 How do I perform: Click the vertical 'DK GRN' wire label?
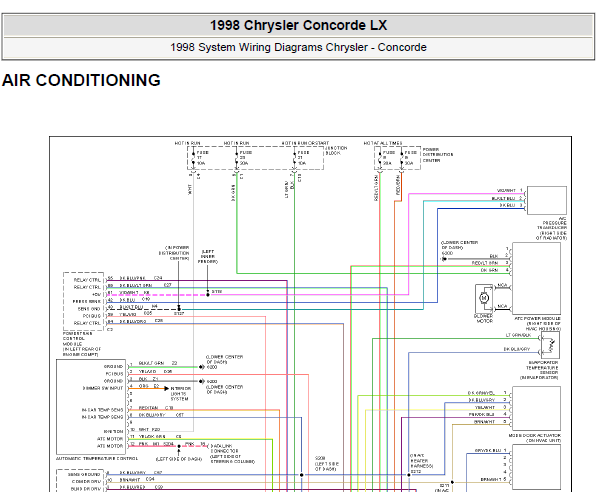pyautogui.click(x=233, y=193)
